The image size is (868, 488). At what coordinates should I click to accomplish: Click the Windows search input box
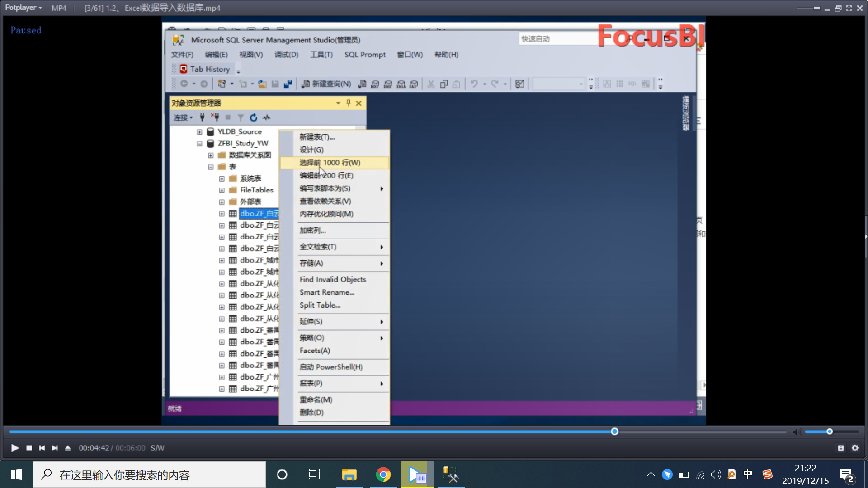149,474
